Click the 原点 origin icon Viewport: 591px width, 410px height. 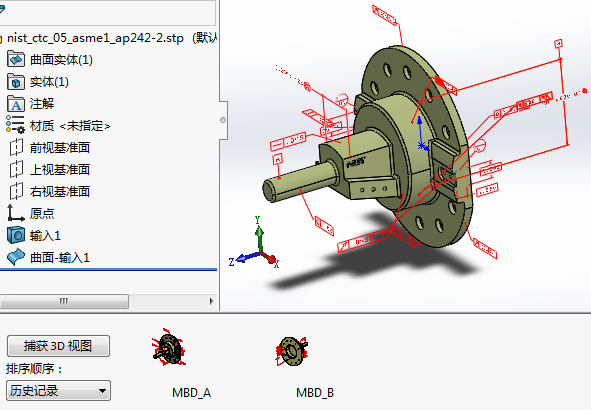click(15, 213)
